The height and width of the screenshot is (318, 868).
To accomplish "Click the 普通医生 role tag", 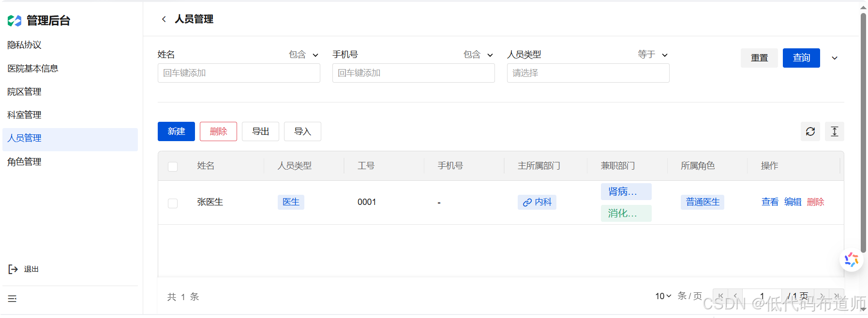I will [x=703, y=202].
